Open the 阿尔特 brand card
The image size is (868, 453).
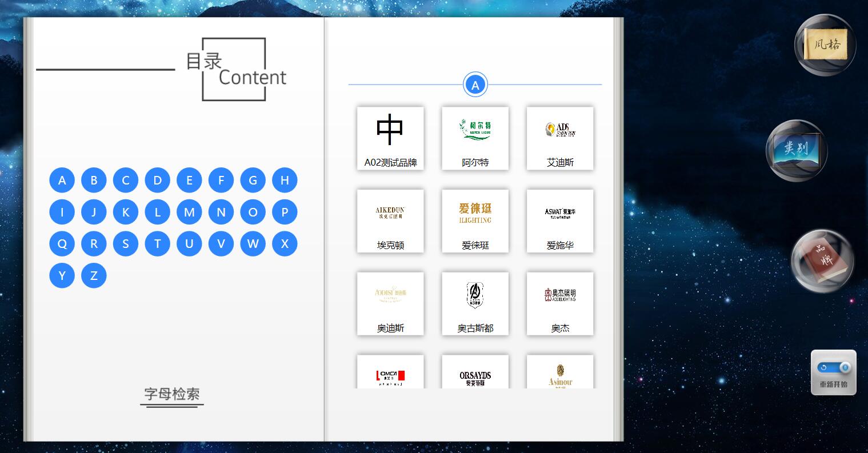pyautogui.click(x=475, y=138)
